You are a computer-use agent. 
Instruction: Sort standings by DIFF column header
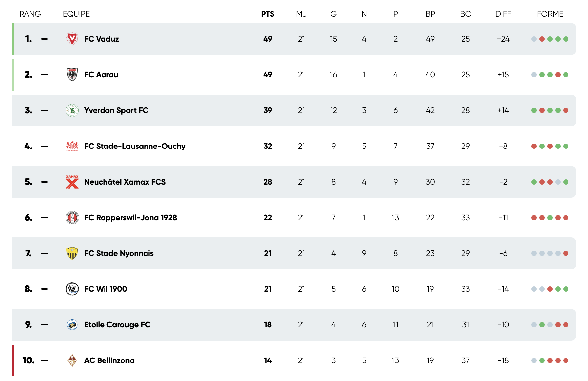coord(503,14)
